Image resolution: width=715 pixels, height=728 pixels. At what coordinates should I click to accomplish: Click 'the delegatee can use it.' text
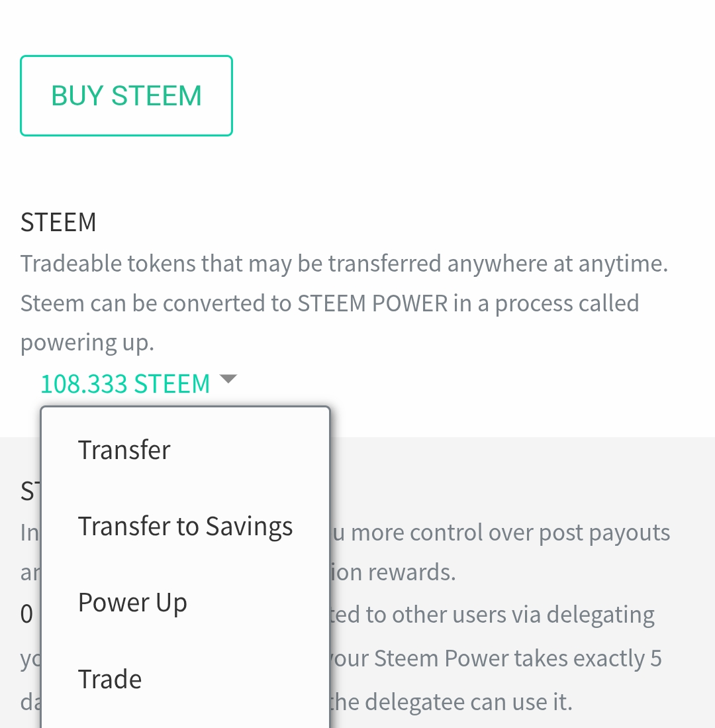point(451,702)
